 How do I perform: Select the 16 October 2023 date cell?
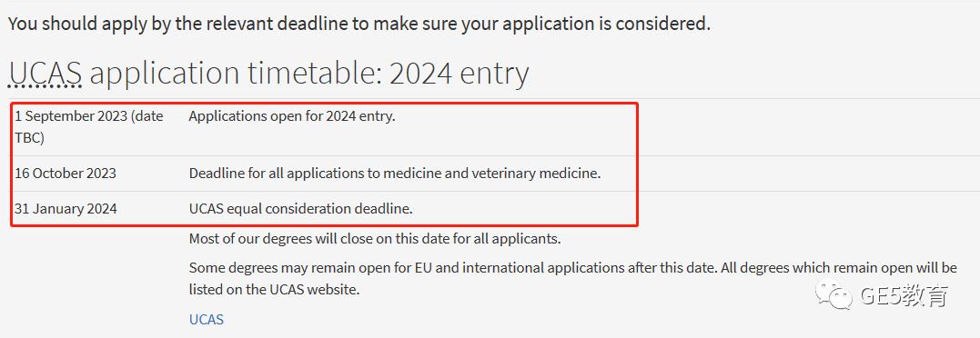pos(66,173)
